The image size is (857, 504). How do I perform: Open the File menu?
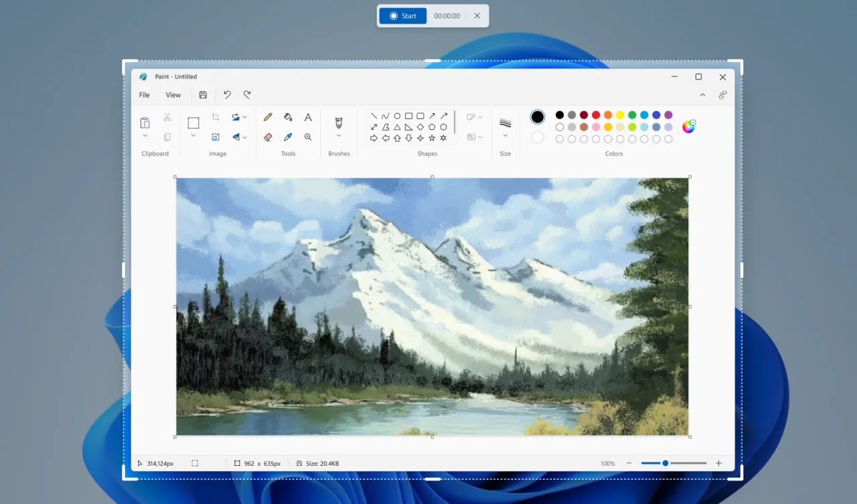[144, 94]
